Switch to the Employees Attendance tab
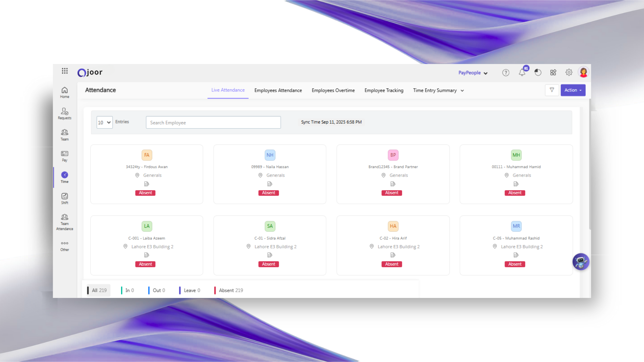 point(278,90)
